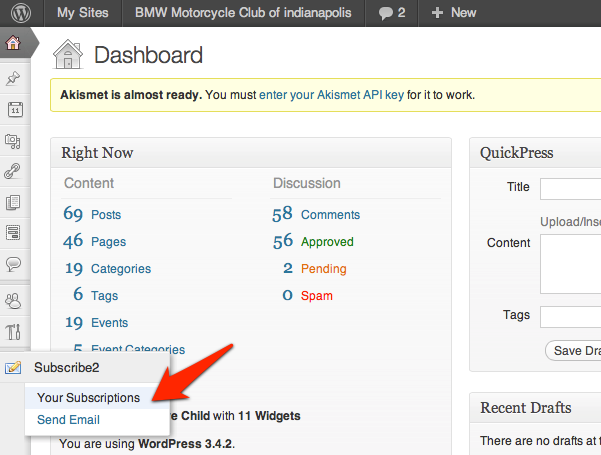601x455 pixels.
Task: Open the 69 Posts count link
Action: coord(73,214)
